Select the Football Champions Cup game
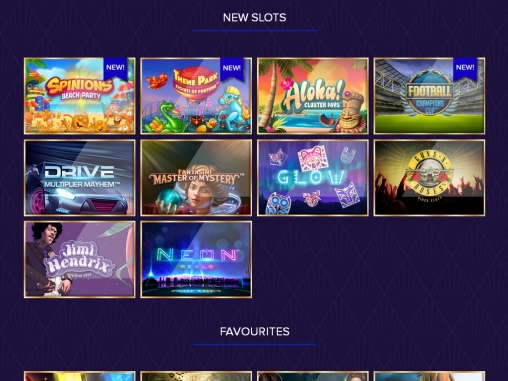Viewport: 508px width, 381px height. pos(429,96)
